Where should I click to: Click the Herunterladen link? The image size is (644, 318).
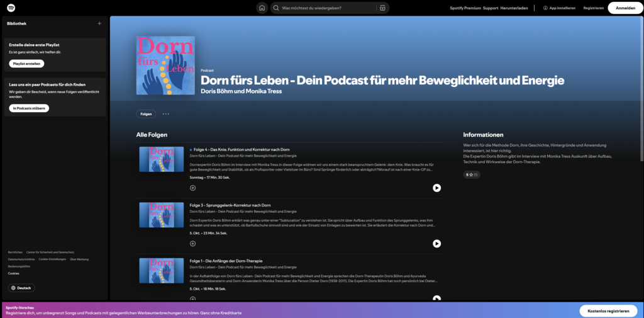(x=514, y=8)
